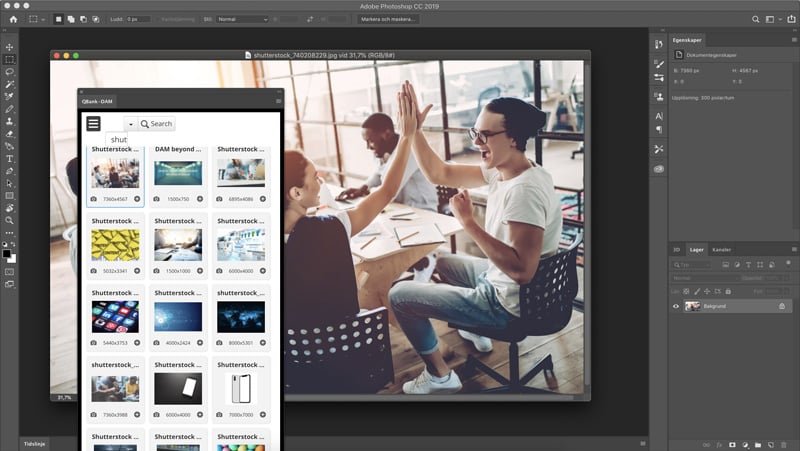Select the Lasso tool

tap(9, 72)
